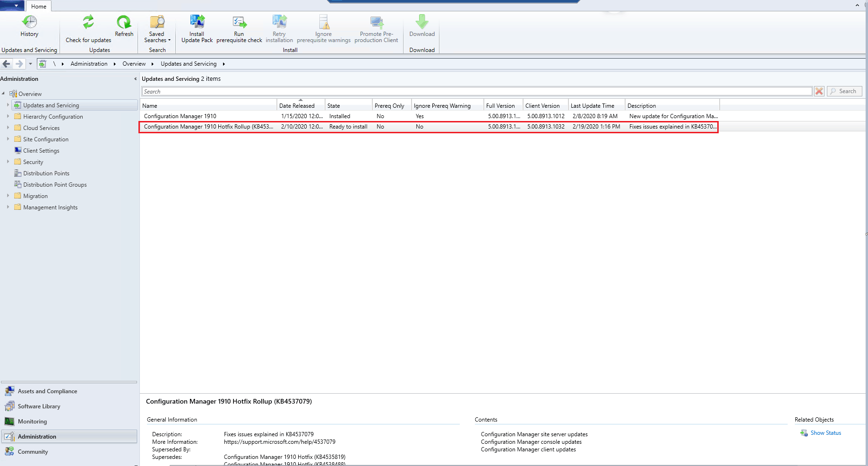Go forward using navigation arrow
The width and height of the screenshot is (868, 466).
click(x=19, y=64)
